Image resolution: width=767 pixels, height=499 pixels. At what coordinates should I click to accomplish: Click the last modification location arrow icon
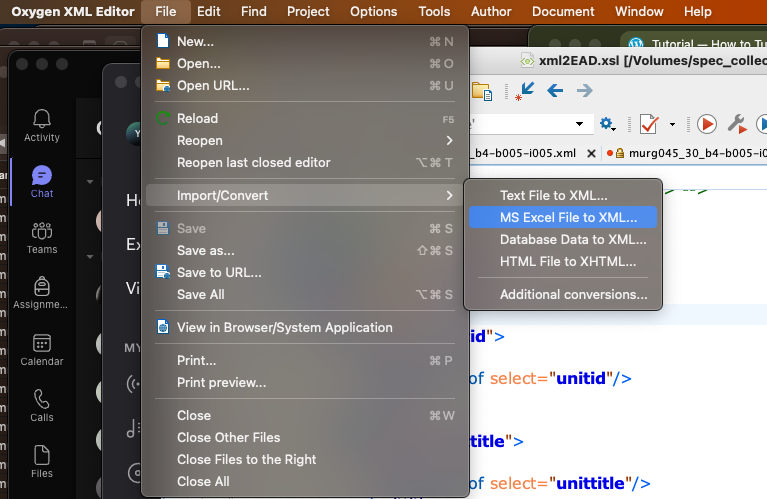pos(524,91)
